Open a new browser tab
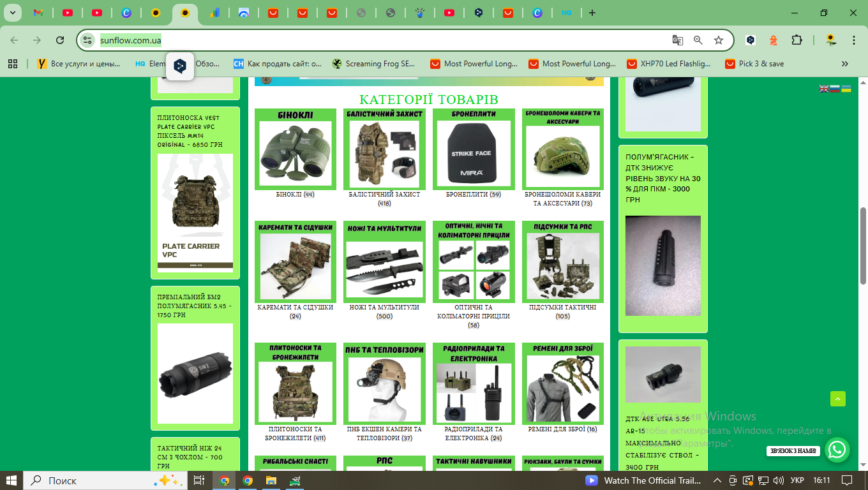This screenshot has width=868, height=490. coord(592,13)
